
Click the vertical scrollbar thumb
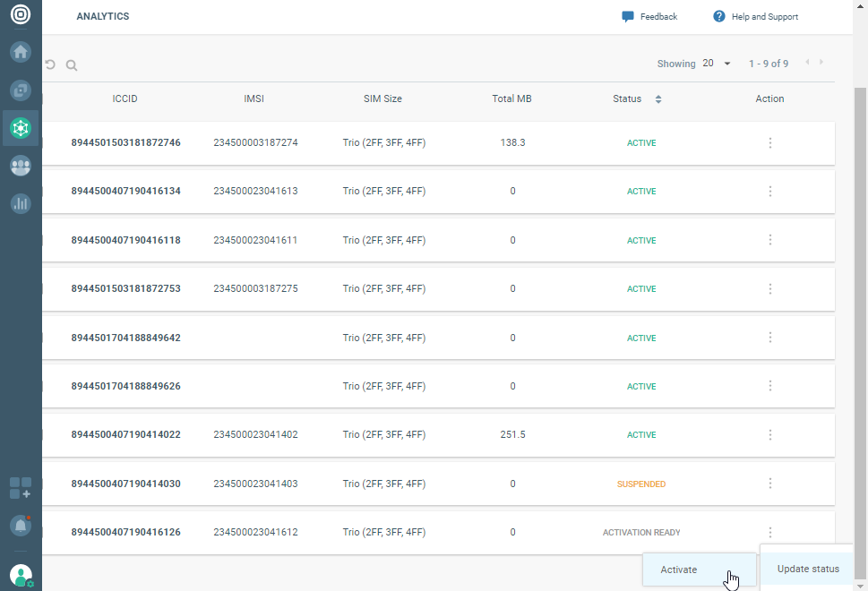pyautogui.click(x=860, y=331)
